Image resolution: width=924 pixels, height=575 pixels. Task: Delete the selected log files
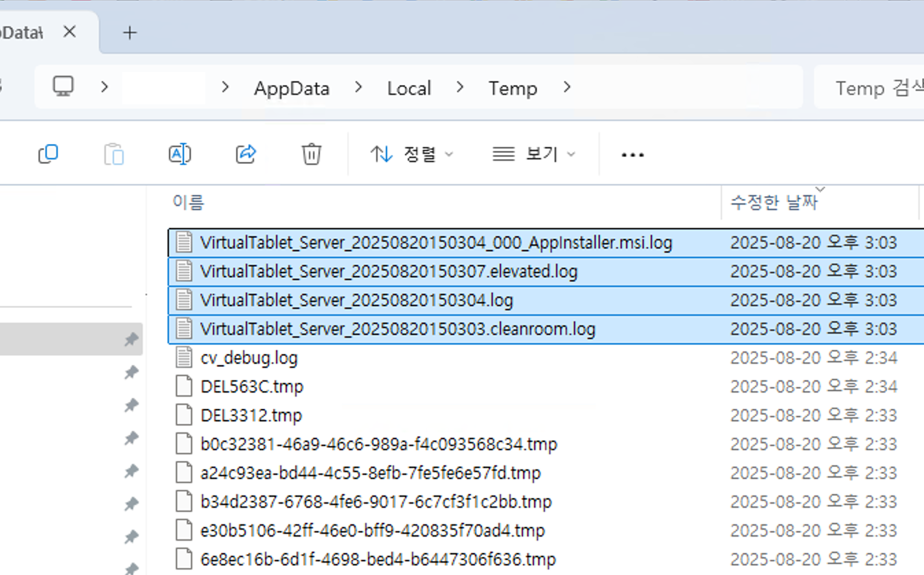click(311, 154)
